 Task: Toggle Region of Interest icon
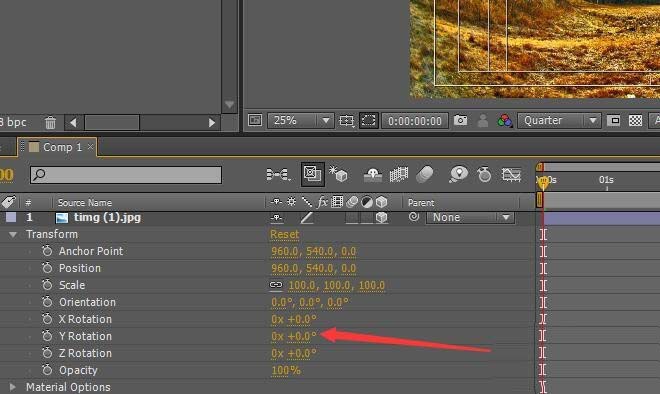[614, 121]
